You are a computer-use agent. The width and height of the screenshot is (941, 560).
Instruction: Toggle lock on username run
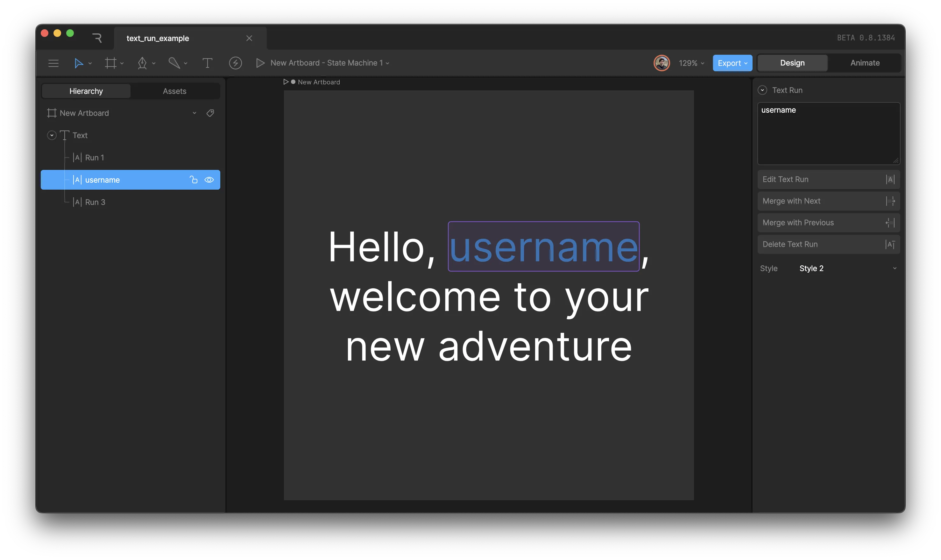click(194, 180)
